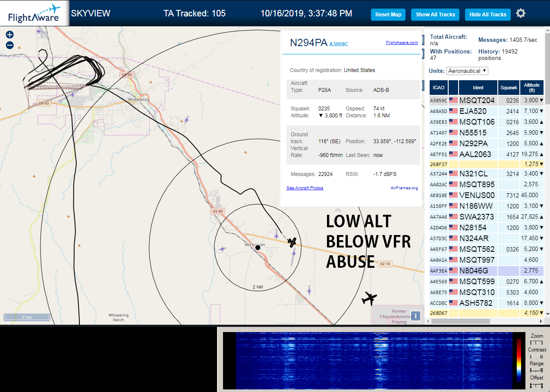Select the N28154 aircraft row
Viewport: 550px width, 392px height.
click(x=487, y=228)
